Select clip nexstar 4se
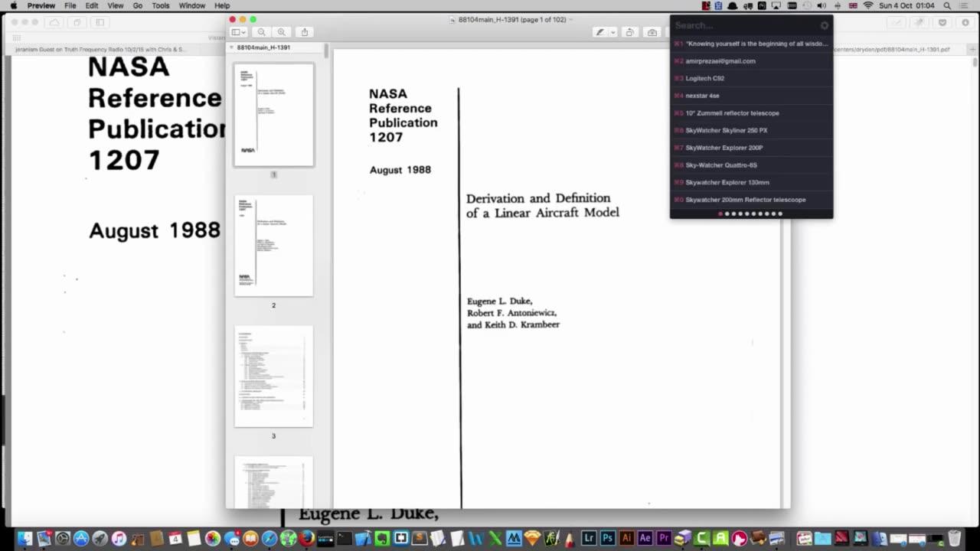The image size is (980, 551). [751, 96]
